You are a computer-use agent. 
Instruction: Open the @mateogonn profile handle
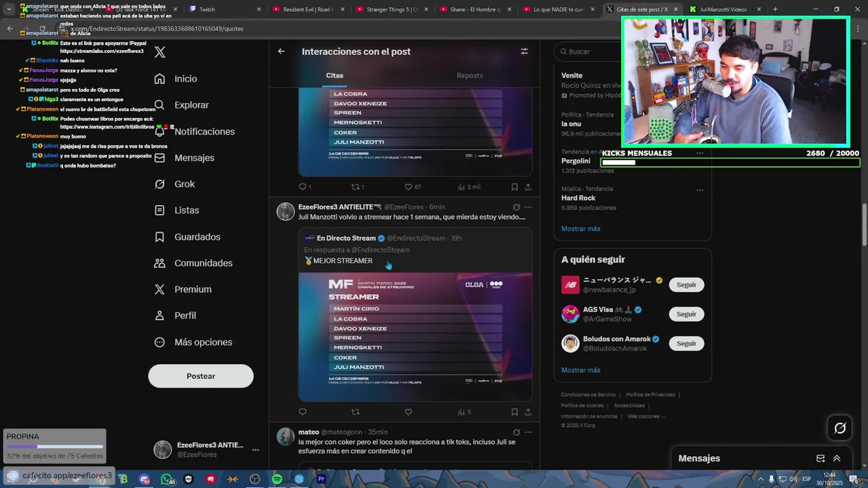[x=341, y=432]
